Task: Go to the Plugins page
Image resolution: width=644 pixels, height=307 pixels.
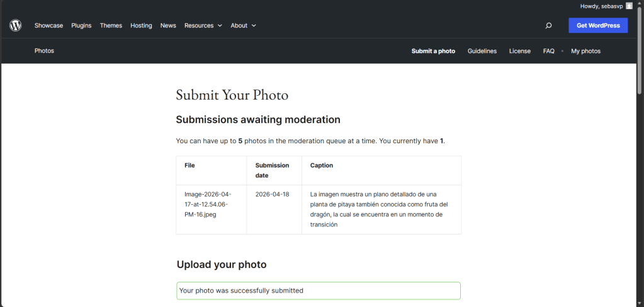Action: 81,26
